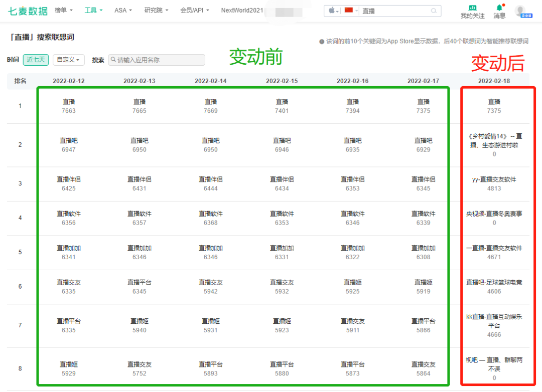This screenshot has height=392, width=542.
Task: Click the 2022-02-14 column header
Action: pos(210,81)
